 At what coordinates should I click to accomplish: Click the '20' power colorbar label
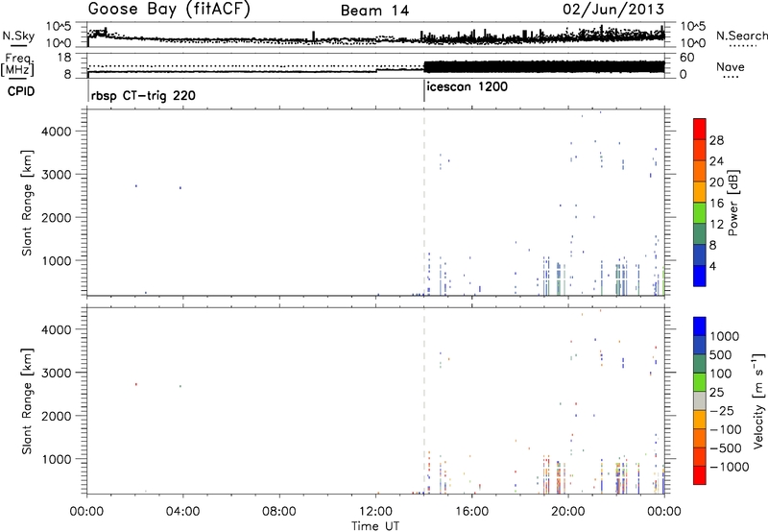(716, 182)
